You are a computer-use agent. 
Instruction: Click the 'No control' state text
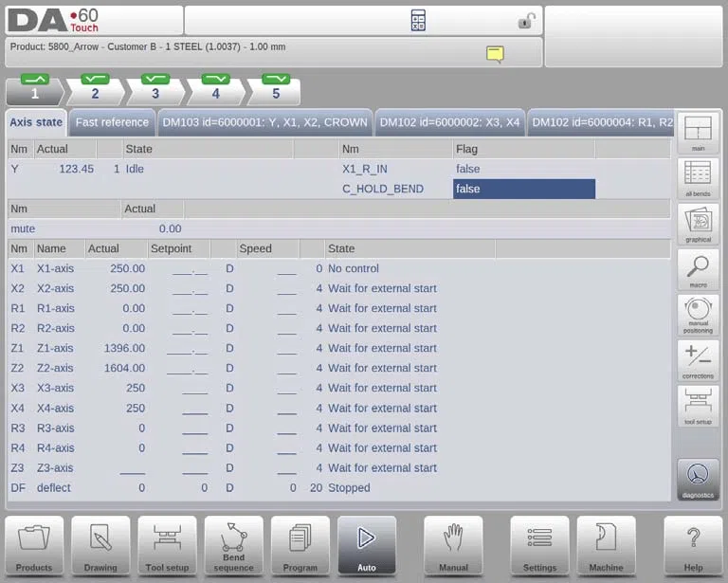tap(354, 269)
